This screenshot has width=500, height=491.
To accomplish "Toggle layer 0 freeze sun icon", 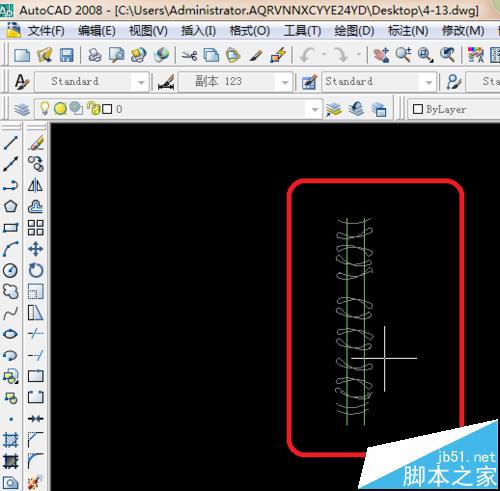I will [60, 109].
